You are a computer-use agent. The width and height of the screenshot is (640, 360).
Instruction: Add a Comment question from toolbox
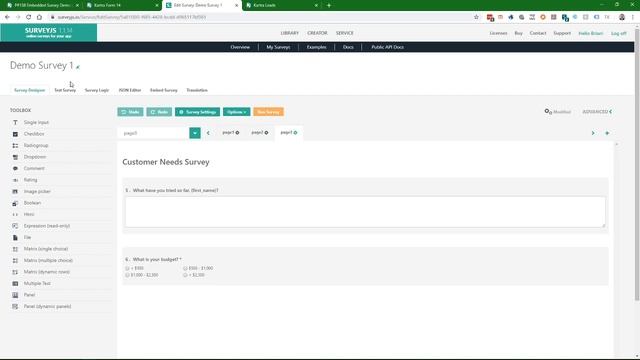tap(34, 168)
